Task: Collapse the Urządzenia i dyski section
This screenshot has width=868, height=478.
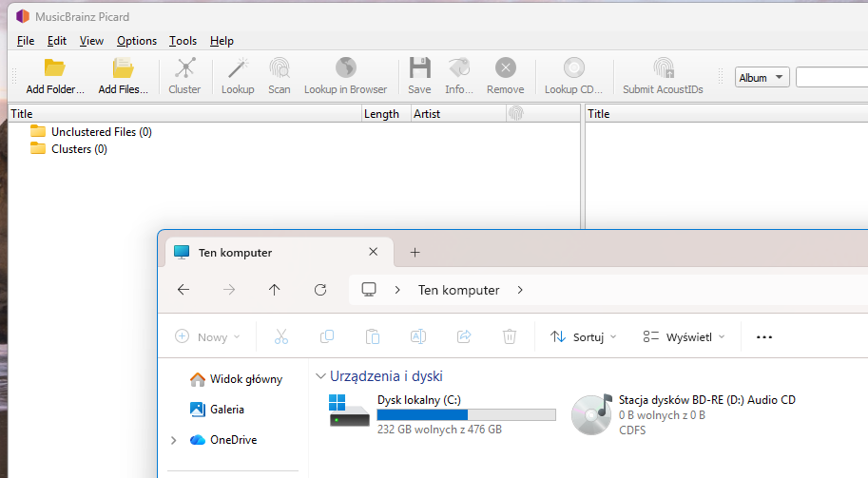Action: (x=321, y=376)
